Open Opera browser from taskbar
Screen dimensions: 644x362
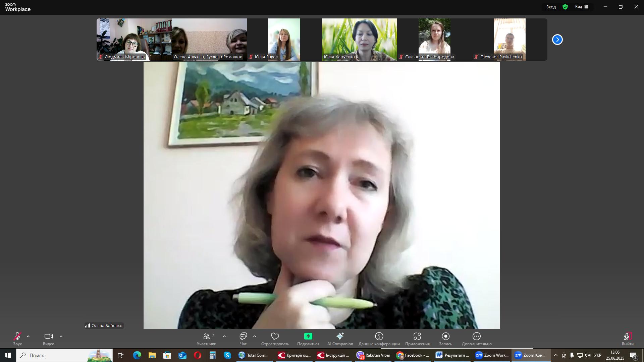pos(197,355)
